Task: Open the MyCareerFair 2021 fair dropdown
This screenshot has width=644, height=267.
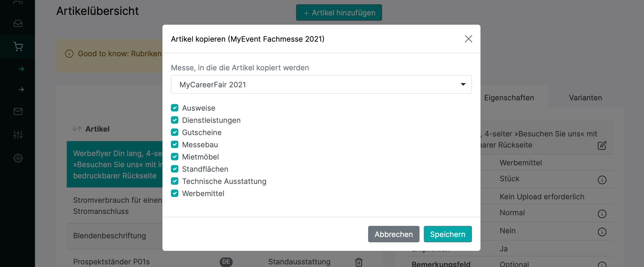Action: pyautogui.click(x=321, y=84)
